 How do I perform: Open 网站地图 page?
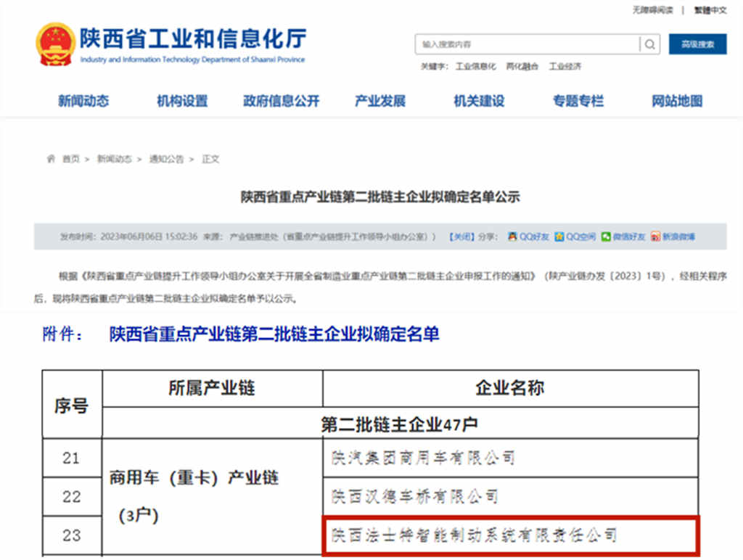[x=677, y=102]
